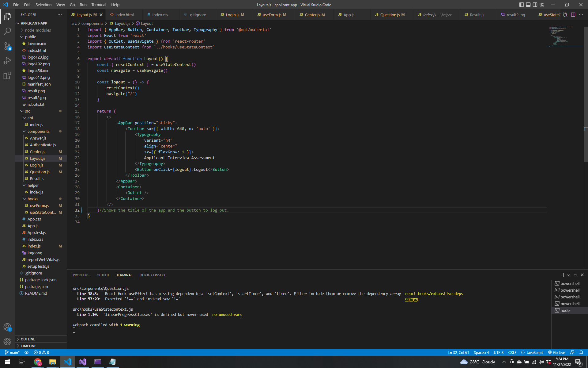Open the Manage settings gear
The width and height of the screenshot is (588, 368).
(x=7, y=341)
